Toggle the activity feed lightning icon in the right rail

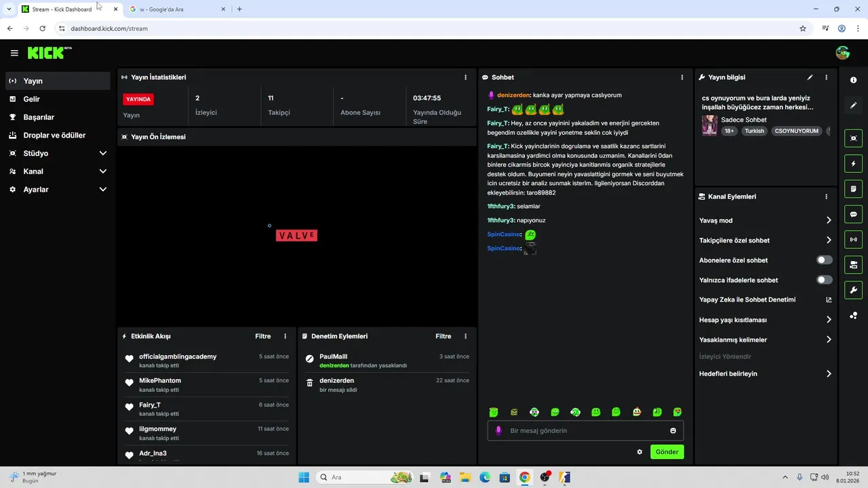coord(853,163)
